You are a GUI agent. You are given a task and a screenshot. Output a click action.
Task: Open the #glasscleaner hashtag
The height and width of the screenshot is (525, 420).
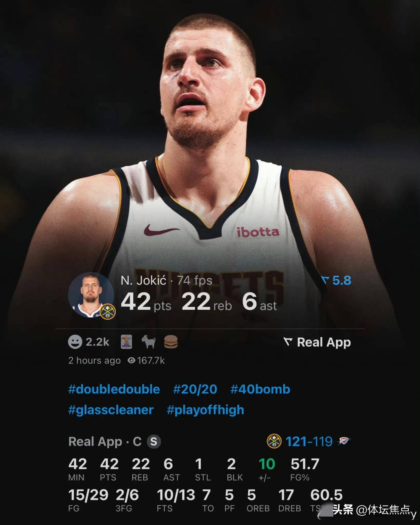tap(111, 410)
